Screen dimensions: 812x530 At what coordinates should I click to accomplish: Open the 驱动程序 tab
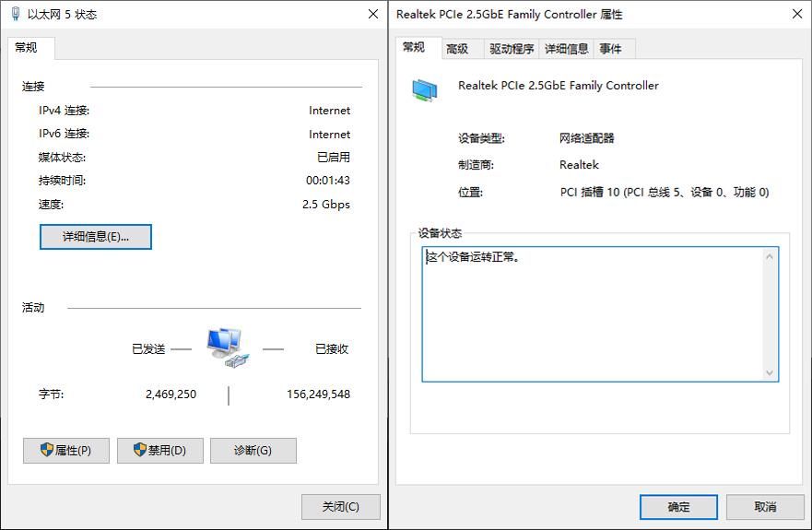[512, 49]
